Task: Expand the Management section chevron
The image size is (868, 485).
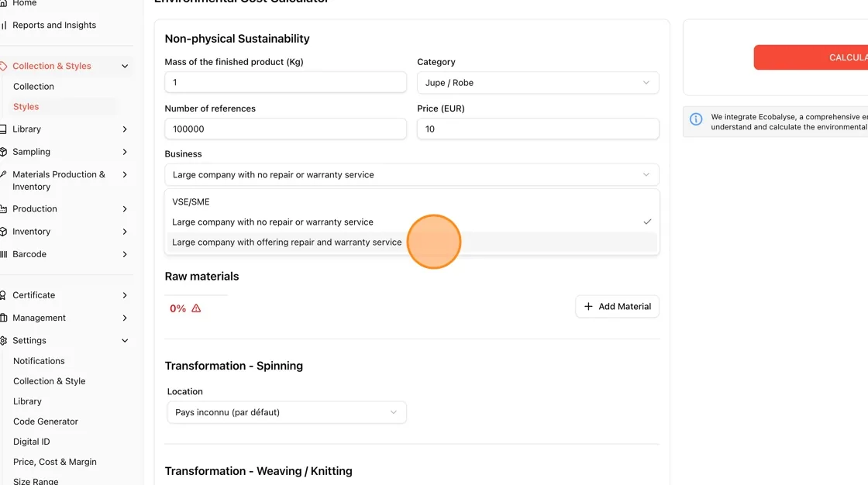Action: coord(125,318)
